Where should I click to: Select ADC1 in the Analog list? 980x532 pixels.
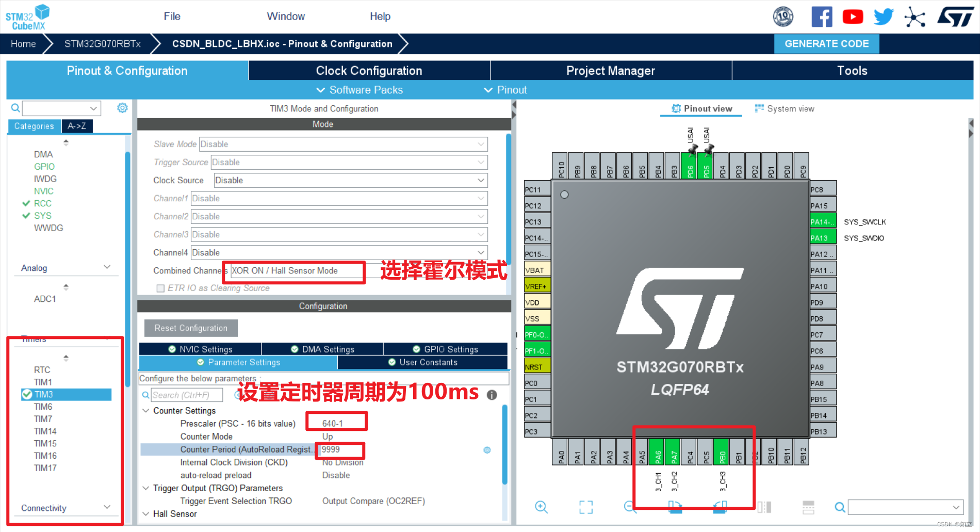[x=45, y=299]
